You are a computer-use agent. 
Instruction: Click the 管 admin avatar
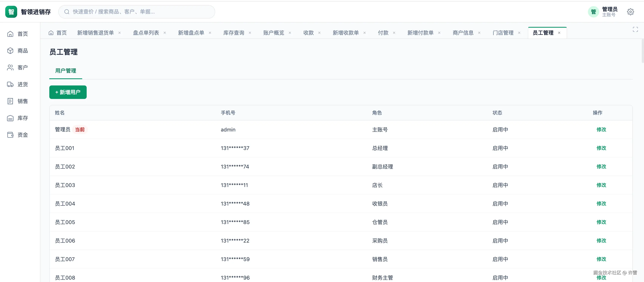pos(593,12)
